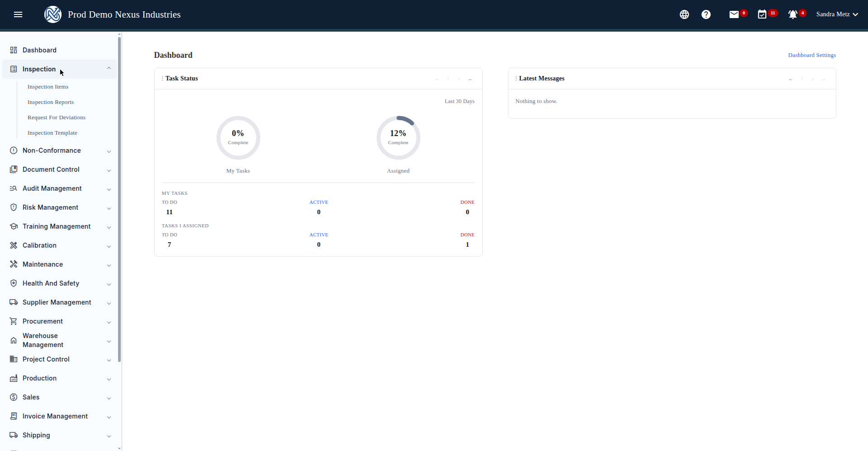The image size is (868, 451).
Task: Grab the Task Status widget drag handle
Action: pos(162,79)
